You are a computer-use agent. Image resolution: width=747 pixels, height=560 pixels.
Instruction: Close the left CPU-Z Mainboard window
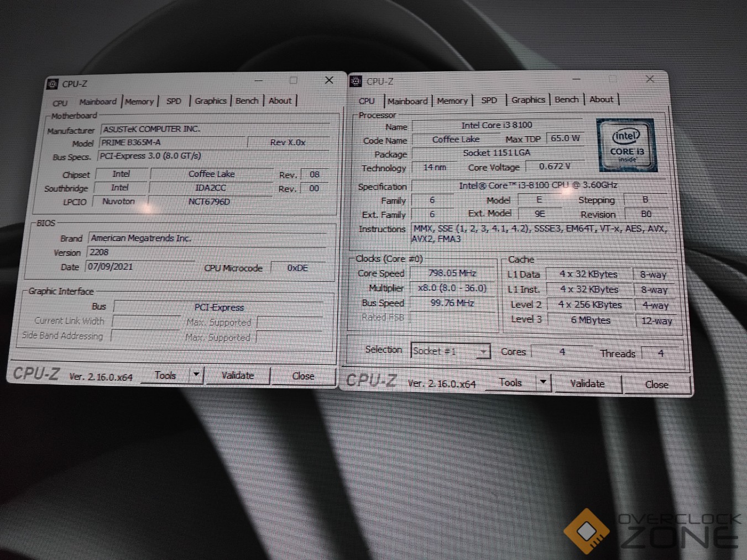coord(329,81)
